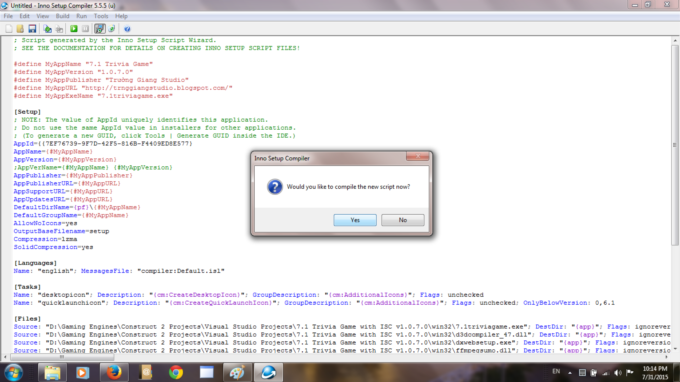Open the Build menu

coord(62,16)
